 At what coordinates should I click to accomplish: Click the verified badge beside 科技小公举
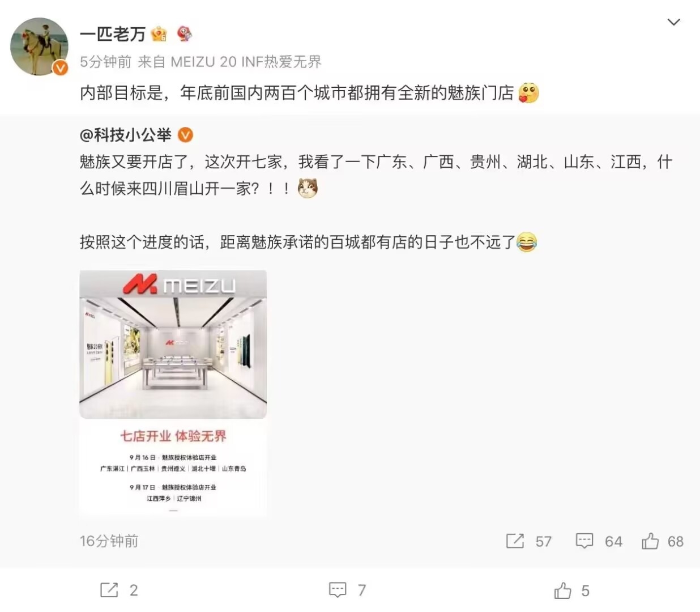click(x=186, y=135)
